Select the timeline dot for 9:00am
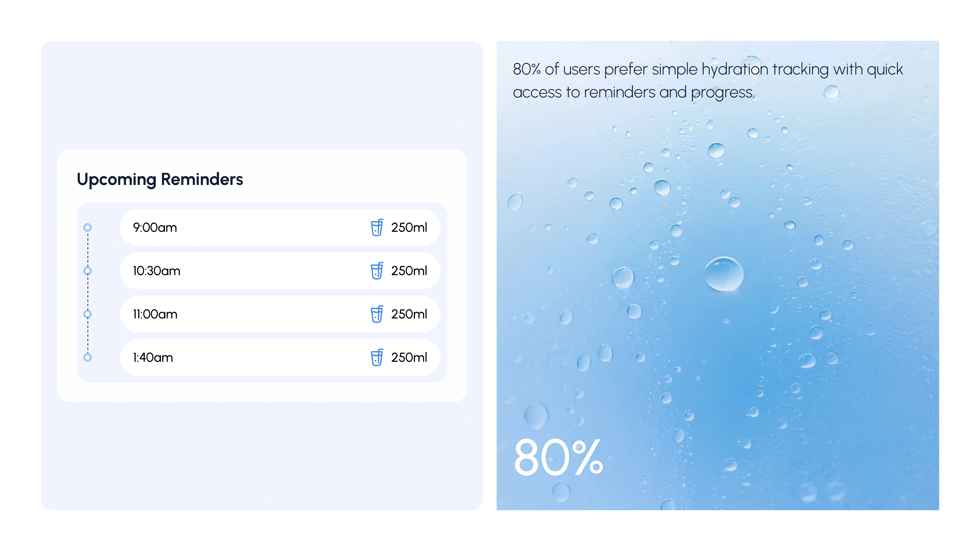 (88, 227)
